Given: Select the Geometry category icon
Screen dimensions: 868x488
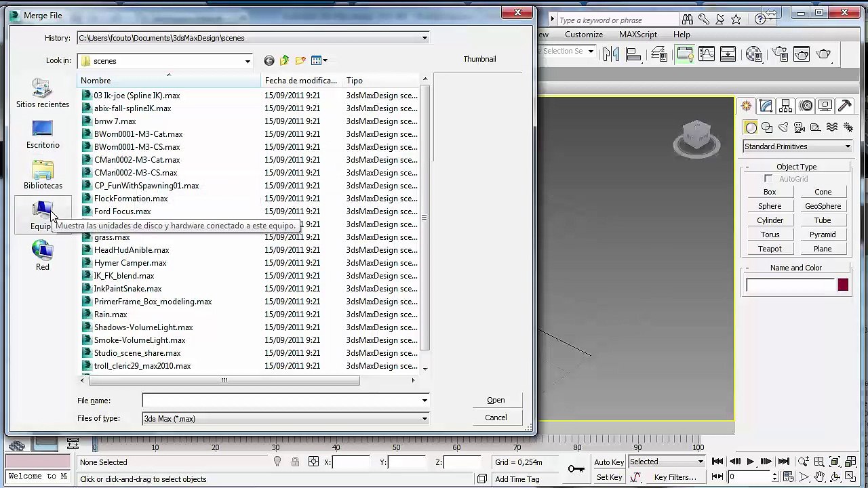Looking at the screenshot, I should point(751,127).
